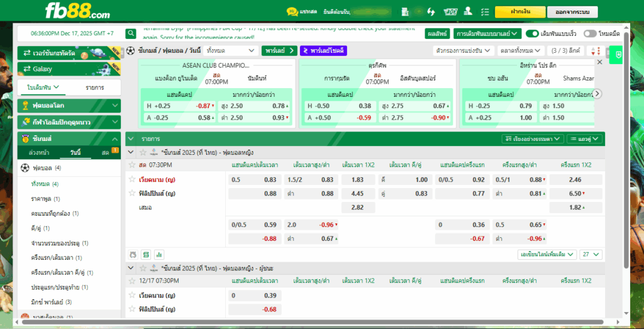Viewport: 644px width, 329px height.
Task: Click the scoreboard list icon below the match
Action: pos(146,255)
